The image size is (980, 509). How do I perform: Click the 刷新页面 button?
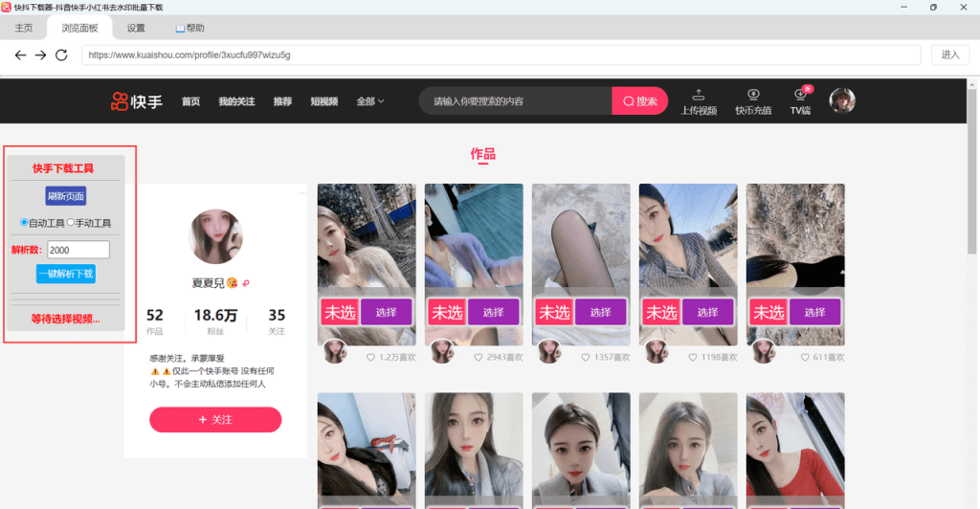(66, 196)
